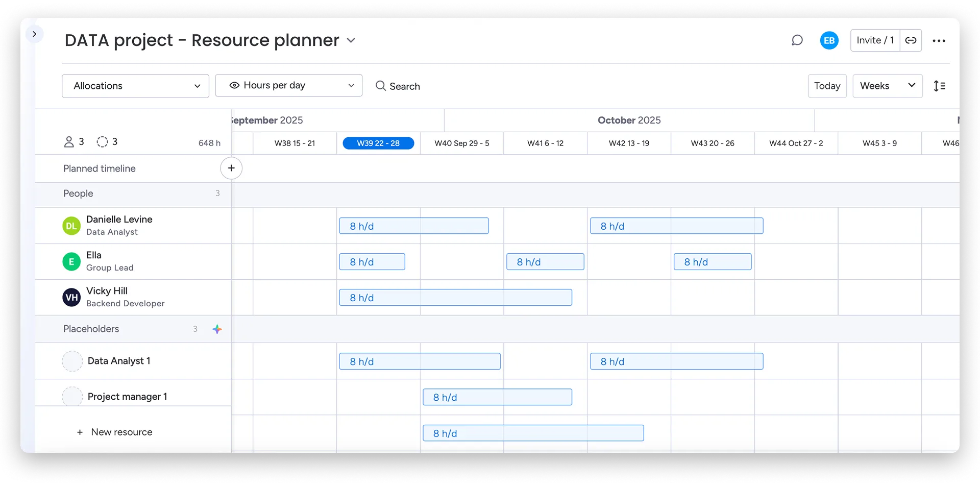Click Project manager 1 placeholder circle
980x486 pixels.
(72, 396)
